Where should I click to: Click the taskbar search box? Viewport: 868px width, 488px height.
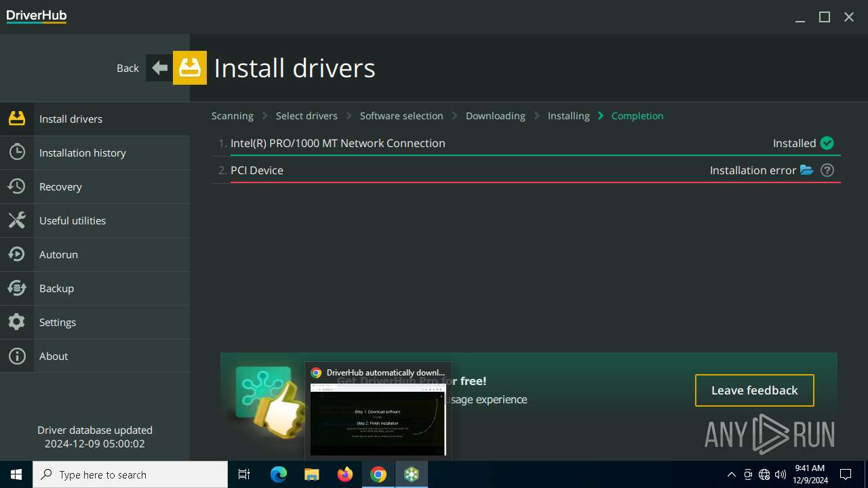pyautogui.click(x=130, y=474)
